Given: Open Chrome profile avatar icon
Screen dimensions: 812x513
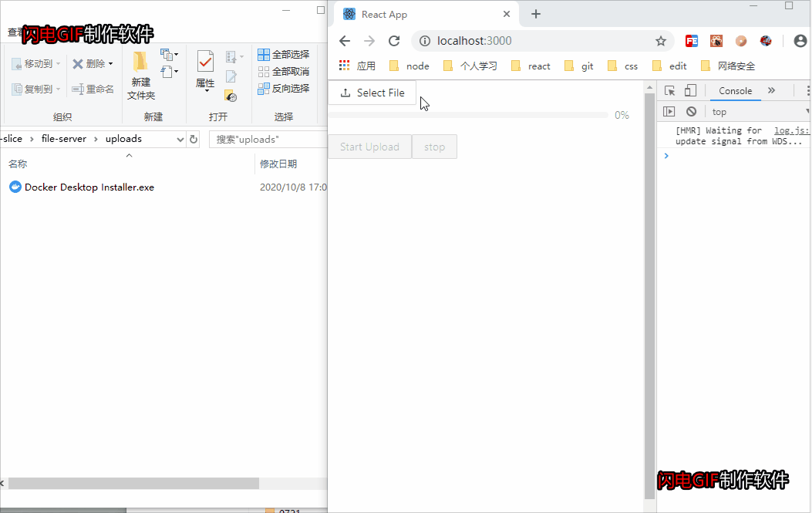Looking at the screenshot, I should coord(800,41).
